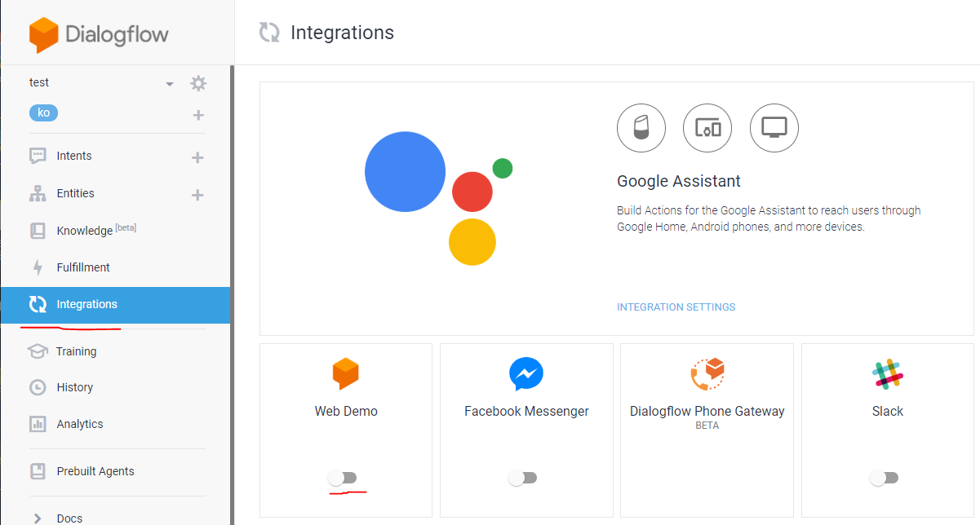This screenshot has height=525, width=980.
Task: Open agent settings gear icon
Action: [198, 83]
